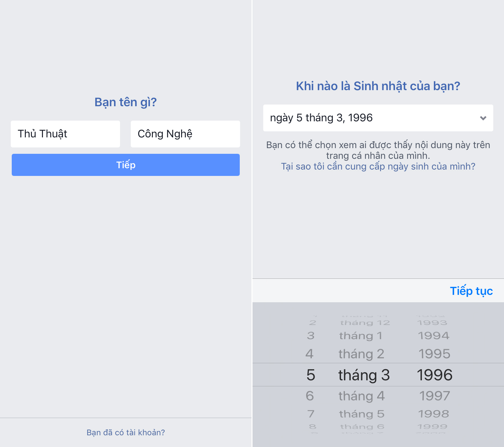Select day 5 in the picker wheel
This screenshot has height=447, width=504.
(x=310, y=375)
